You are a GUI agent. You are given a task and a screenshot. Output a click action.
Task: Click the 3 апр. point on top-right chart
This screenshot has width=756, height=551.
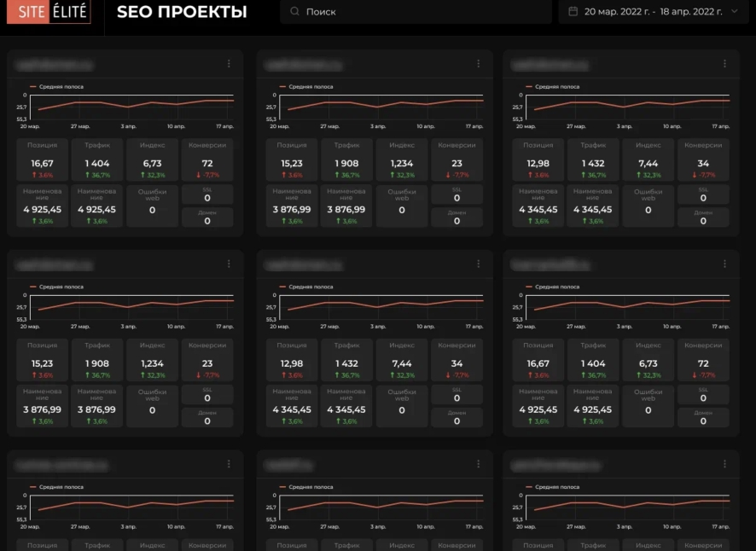click(x=624, y=107)
